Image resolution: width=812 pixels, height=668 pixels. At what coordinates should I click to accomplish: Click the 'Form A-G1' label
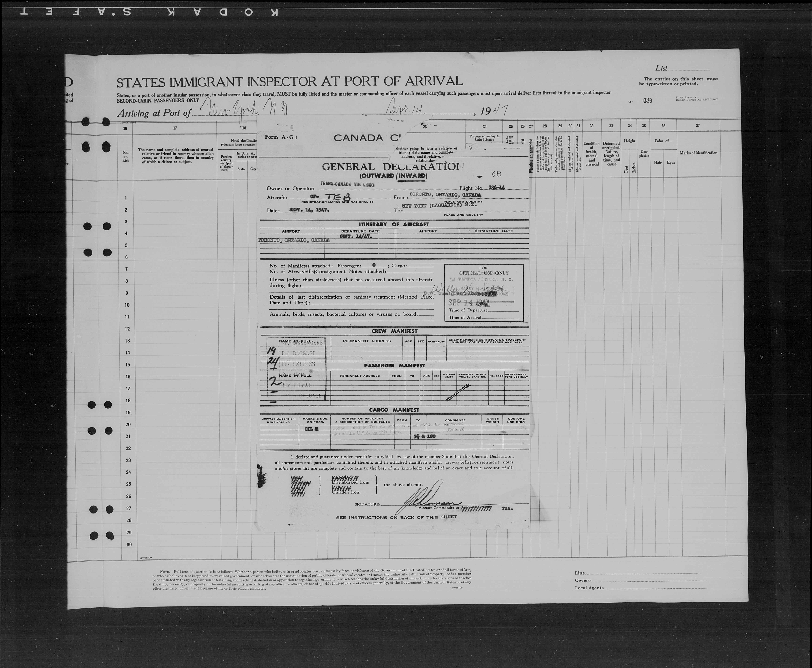coord(281,137)
